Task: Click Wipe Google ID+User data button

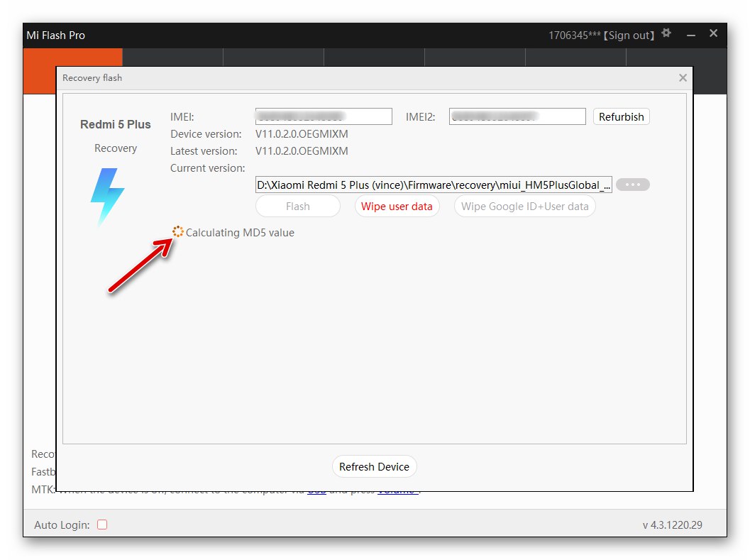Action: click(524, 207)
